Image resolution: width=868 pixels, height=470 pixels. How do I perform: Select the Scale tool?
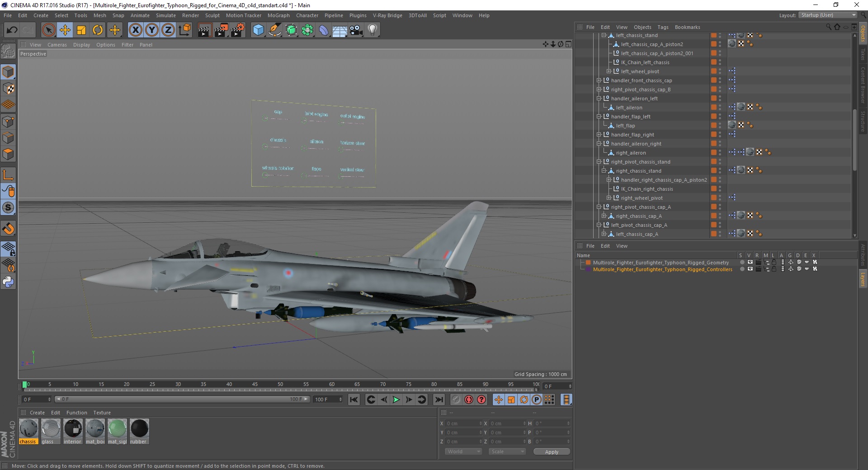pos(81,30)
